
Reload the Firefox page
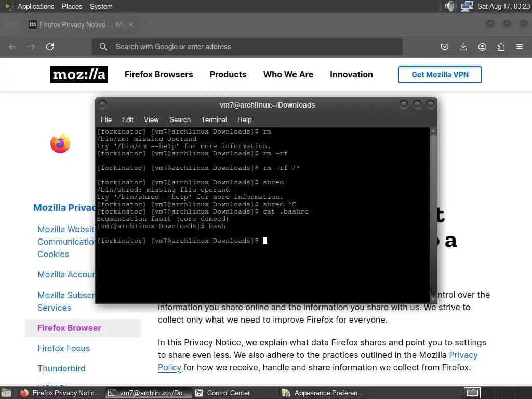point(50,47)
